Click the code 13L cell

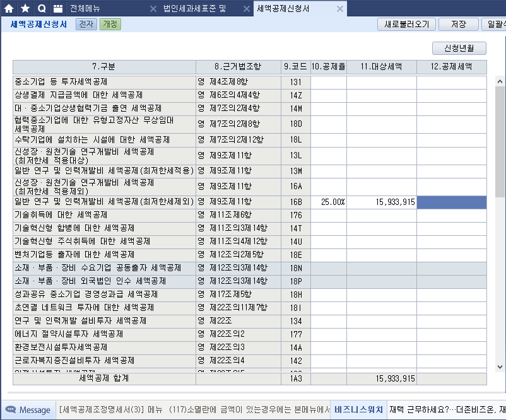[x=296, y=156]
